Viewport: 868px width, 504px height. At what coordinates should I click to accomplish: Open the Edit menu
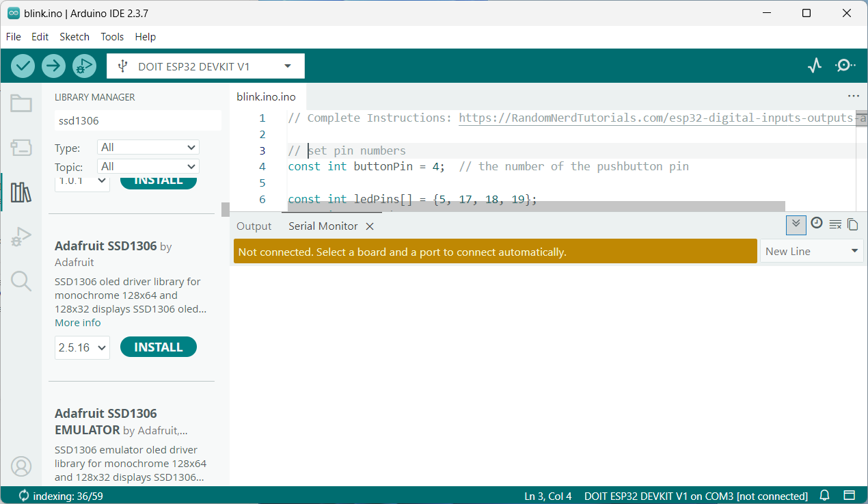[40, 37]
